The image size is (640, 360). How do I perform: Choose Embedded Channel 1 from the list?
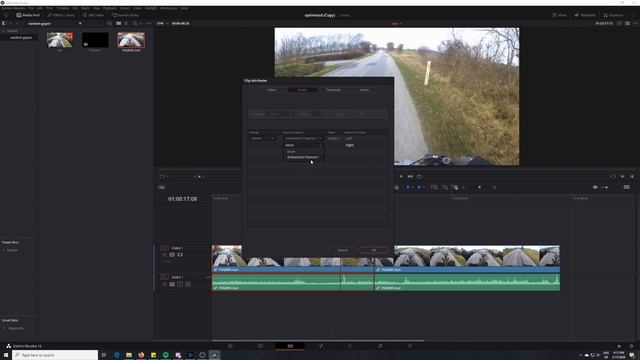click(303, 157)
